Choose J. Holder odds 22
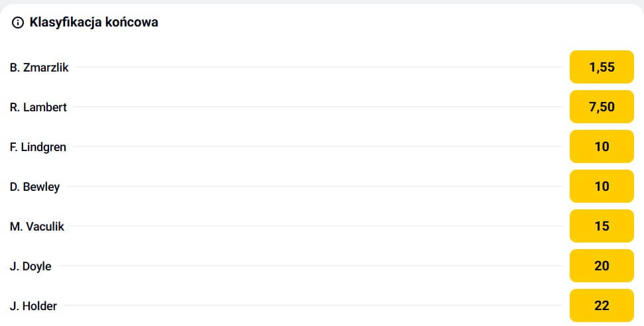This screenshot has width=644, height=326. [x=602, y=305]
